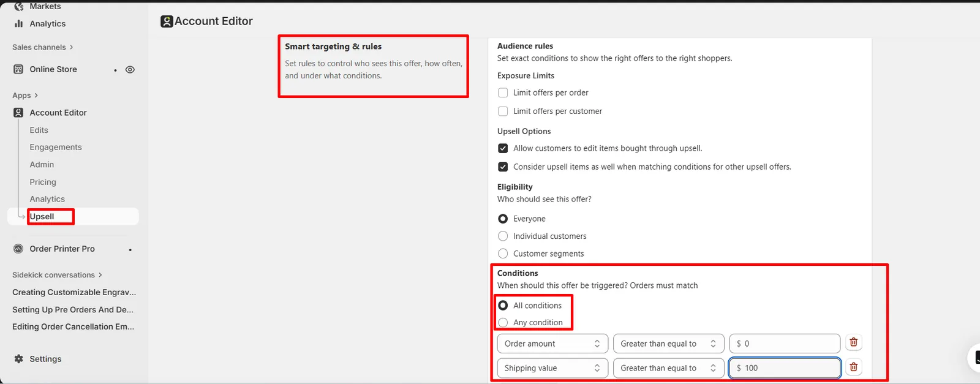The height and width of the screenshot is (384, 980).
Task: Click the Account Editor page title
Action: click(214, 21)
